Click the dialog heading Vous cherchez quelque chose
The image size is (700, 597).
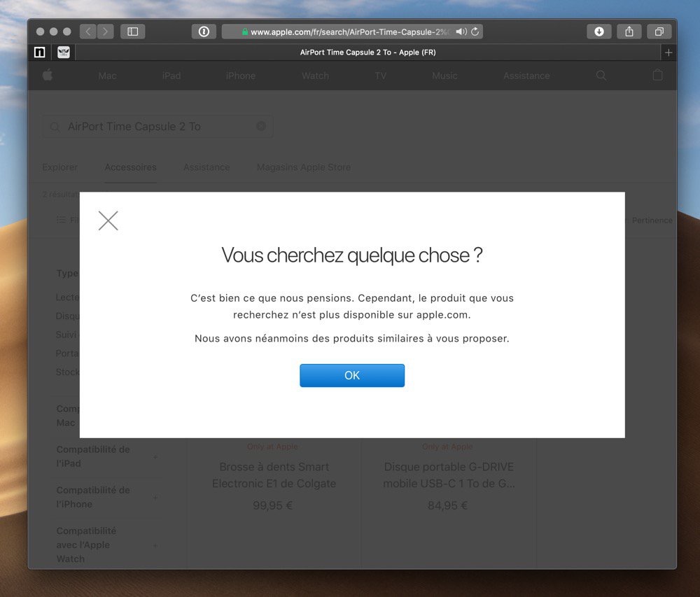(352, 255)
